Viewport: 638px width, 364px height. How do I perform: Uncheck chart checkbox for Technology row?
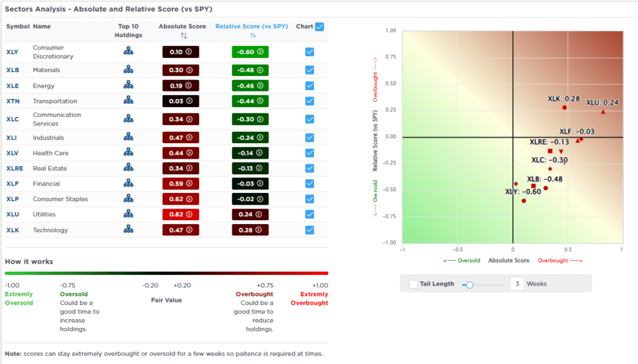click(310, 230)
